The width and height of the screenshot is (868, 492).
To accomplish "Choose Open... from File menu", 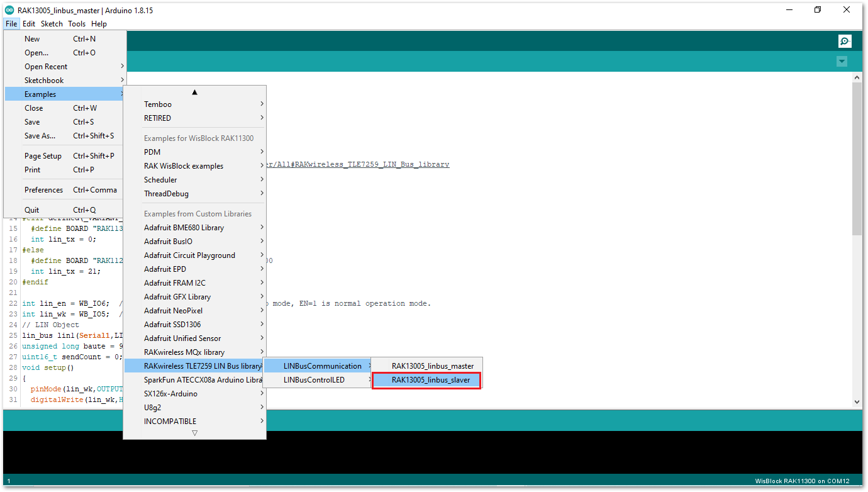I will [x=65, y=53].
